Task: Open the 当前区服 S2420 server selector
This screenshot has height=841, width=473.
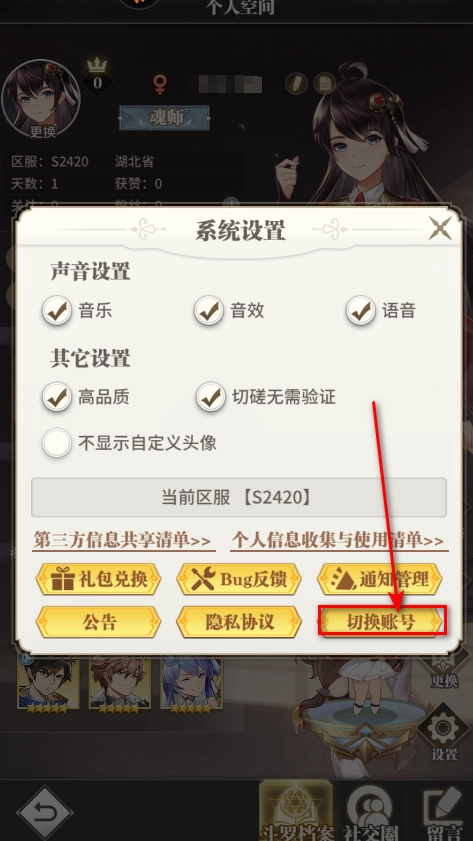Action: (x=239, y=497)
